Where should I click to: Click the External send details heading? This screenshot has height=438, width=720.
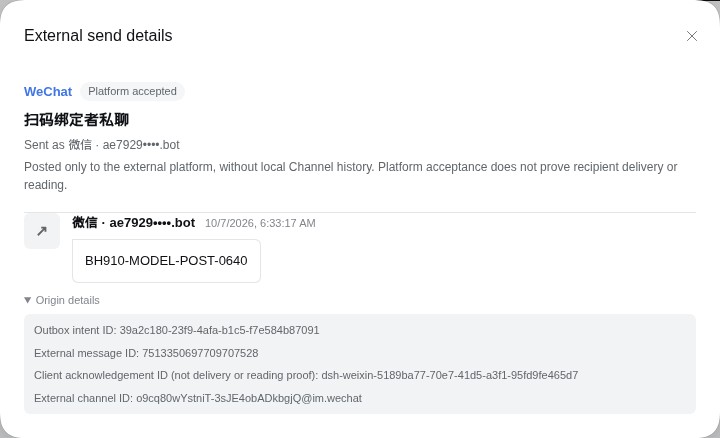tap(98, 35)
